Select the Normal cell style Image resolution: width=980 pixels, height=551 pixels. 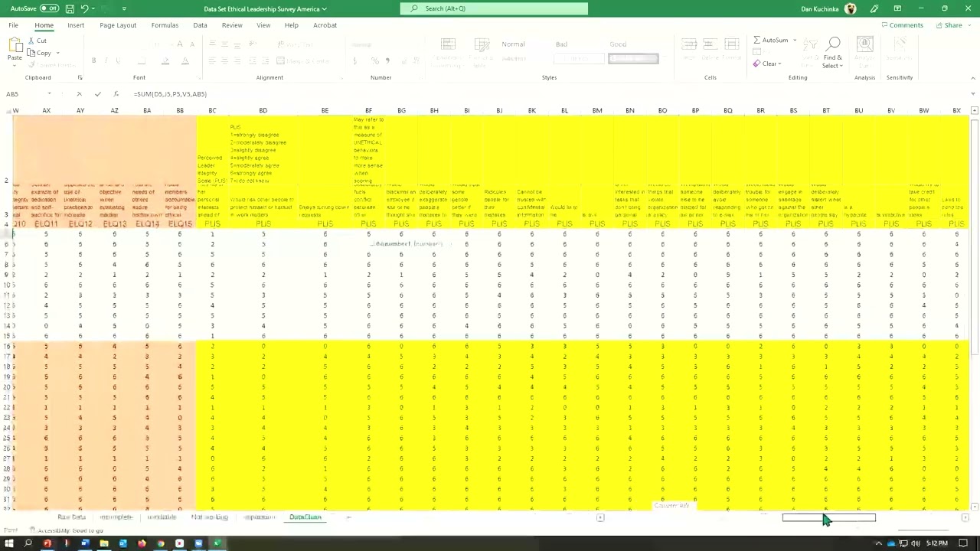click(513, 44)
